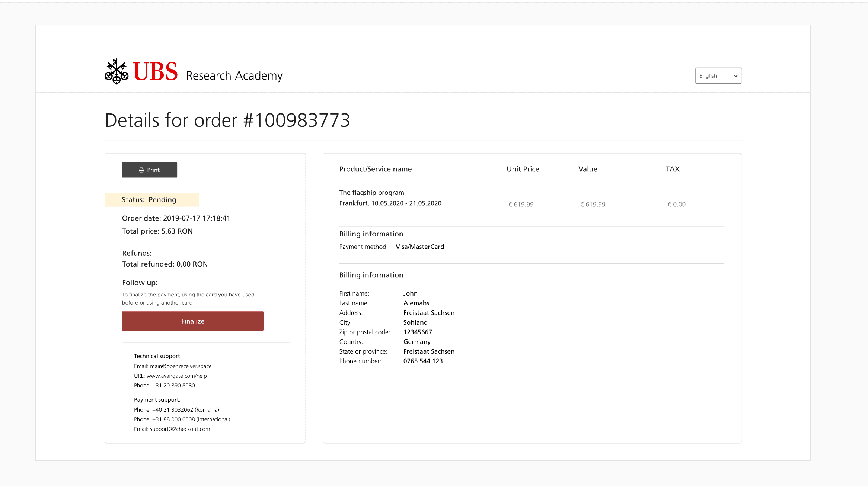
Task: Click the main@openreceiver.space support email
Action: 181,366
